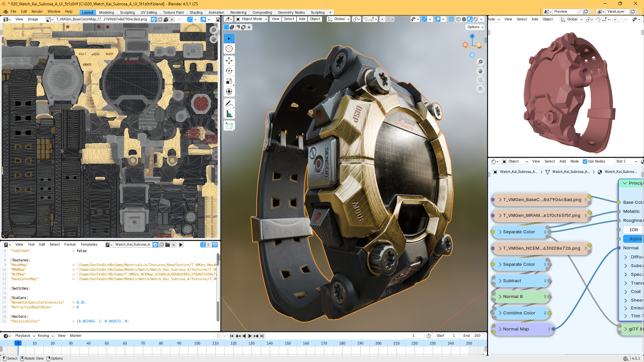Image resolution: width=644 pixels, height=362 pixels.
Task: Switch to rendered viewport shading
Action: coord(475,19)
